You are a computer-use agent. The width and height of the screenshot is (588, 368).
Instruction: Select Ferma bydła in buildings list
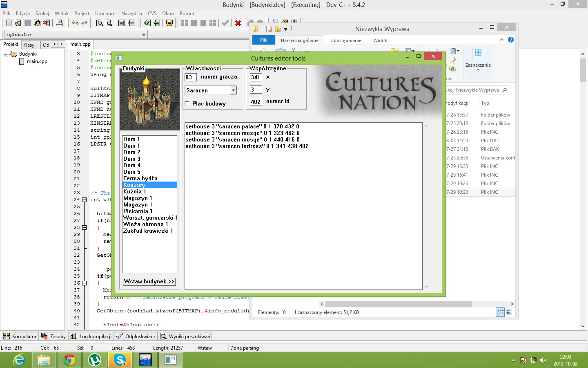coord(149,178)
